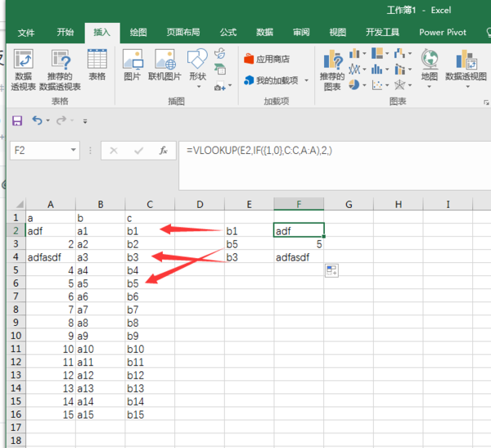Screen dimensions: 491x448
Task: Switch to the Home (开始) tab
Action: point(65,32)
